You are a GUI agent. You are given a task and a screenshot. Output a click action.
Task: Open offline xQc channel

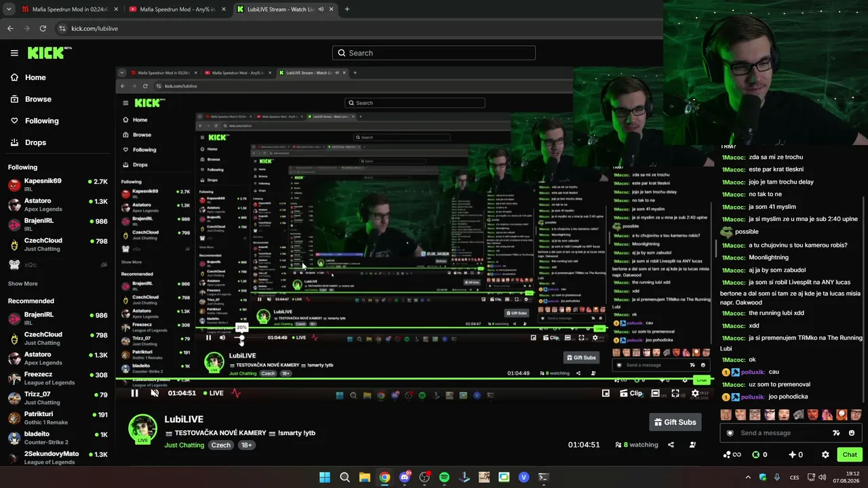point(58,264)
